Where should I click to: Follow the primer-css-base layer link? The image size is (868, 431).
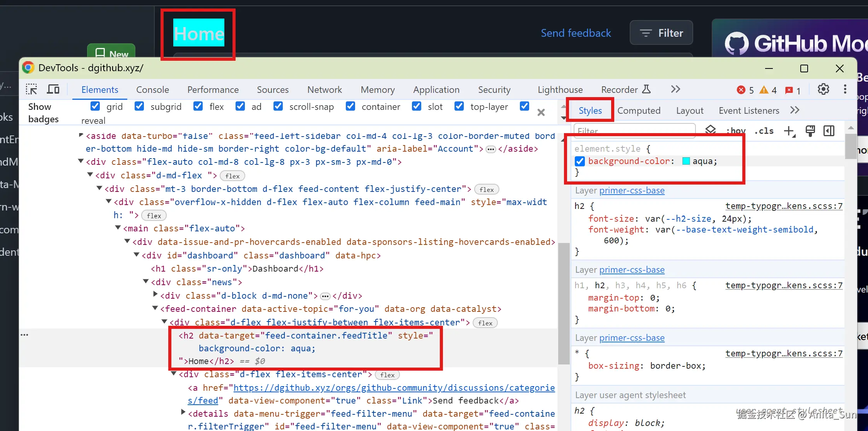pyautogui.click(x=632, y=191)
